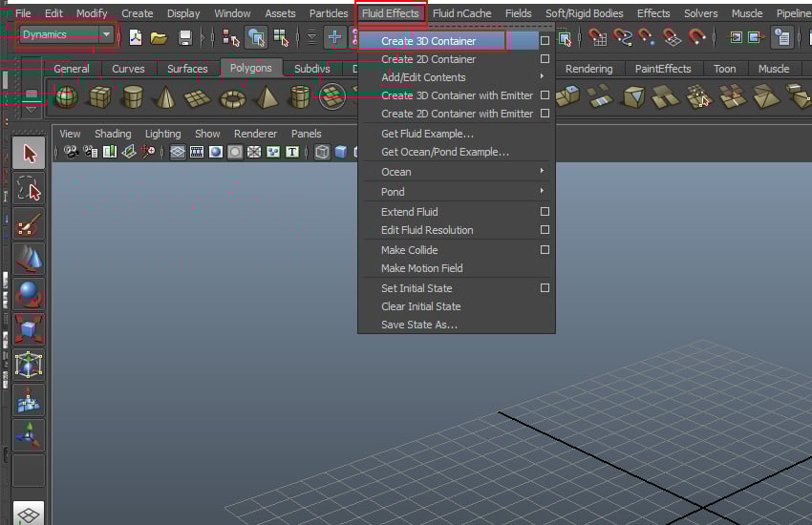The image size is (812, 525).
Task: Switch to the Surfaces shelf tab
Action: click(x=187, y=69)
